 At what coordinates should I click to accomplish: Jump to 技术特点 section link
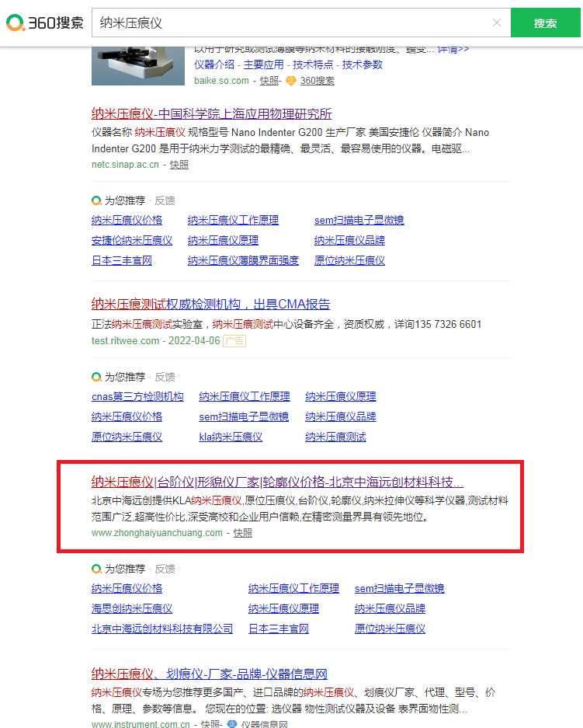click(x=313, y=64)
